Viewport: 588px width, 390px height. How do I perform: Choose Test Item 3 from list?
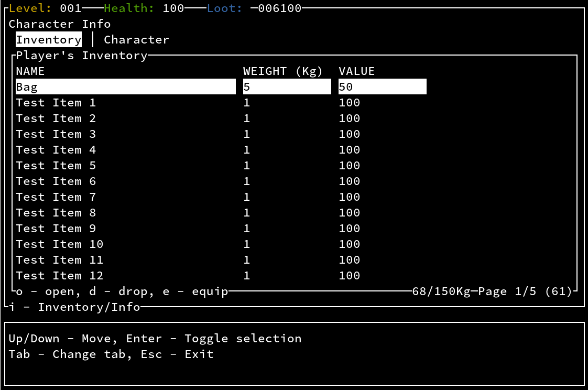tap(56, 134)
